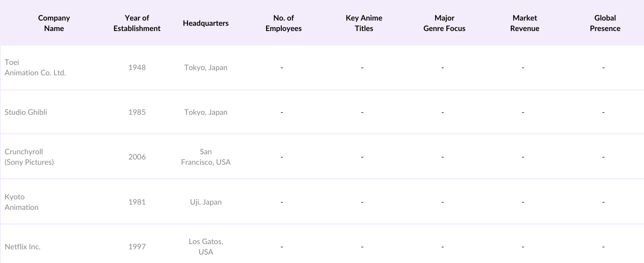Click the San Francisco, USA headquarters cell
Image resolution: width=644 pixels, height=263 pixels.
(x=206, y=157)
